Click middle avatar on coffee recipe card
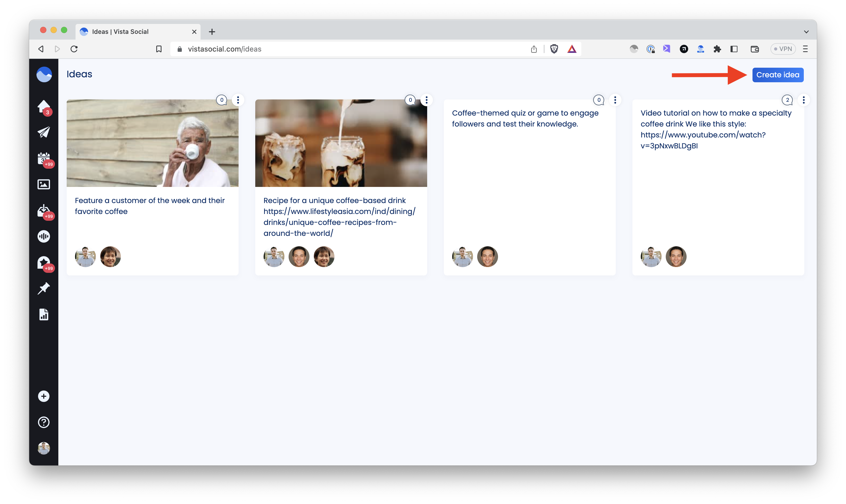The image size is (846, 504). point(299,256)
